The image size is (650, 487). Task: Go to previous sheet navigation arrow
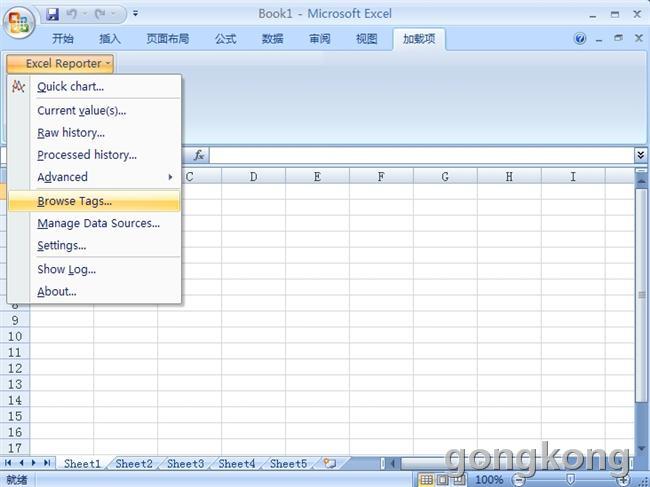point(21,463)
